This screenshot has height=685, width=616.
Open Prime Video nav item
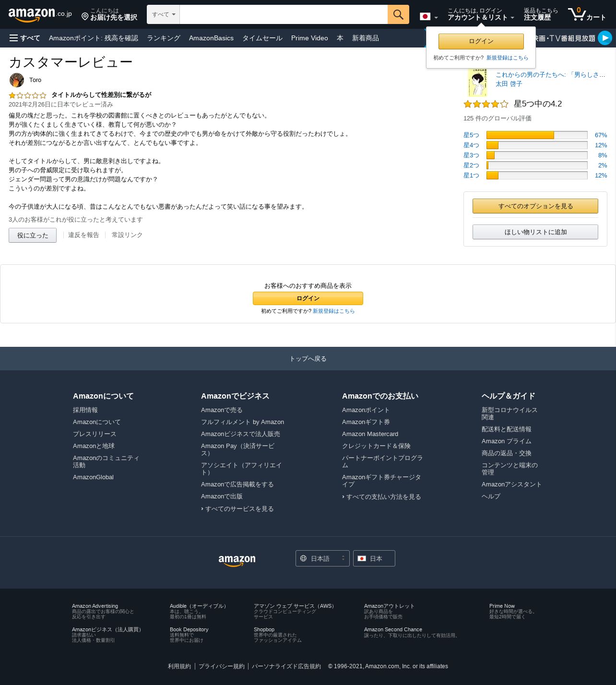click(309, 38)
